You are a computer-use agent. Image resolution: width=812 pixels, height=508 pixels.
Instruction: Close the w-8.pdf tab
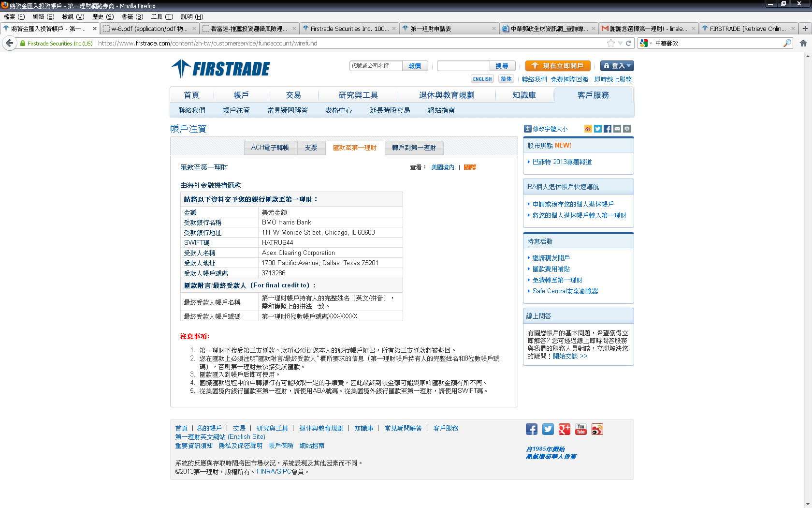point(194,29)
